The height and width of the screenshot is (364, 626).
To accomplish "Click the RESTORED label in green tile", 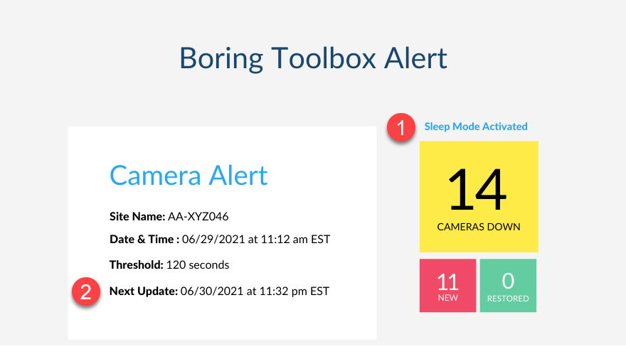I will 508,299.
